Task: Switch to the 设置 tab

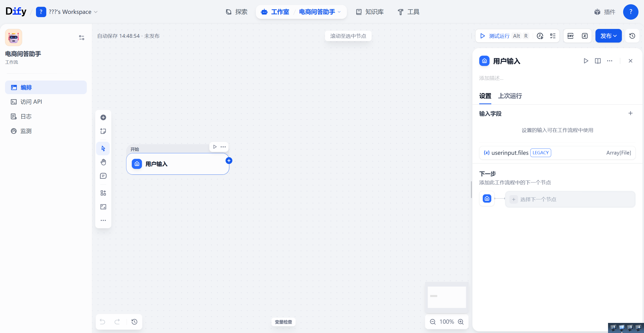Action: click(485, 96)
